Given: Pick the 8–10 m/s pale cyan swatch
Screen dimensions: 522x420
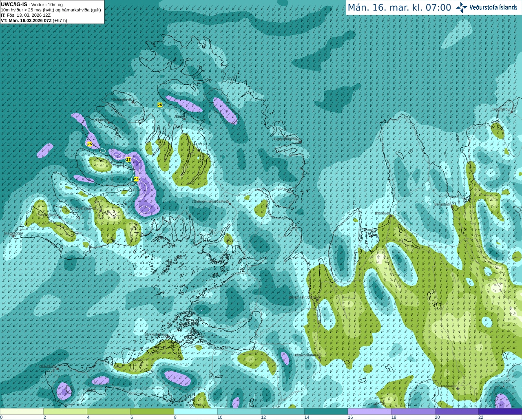Looking at the screenshot, I should tap(196, 411).
